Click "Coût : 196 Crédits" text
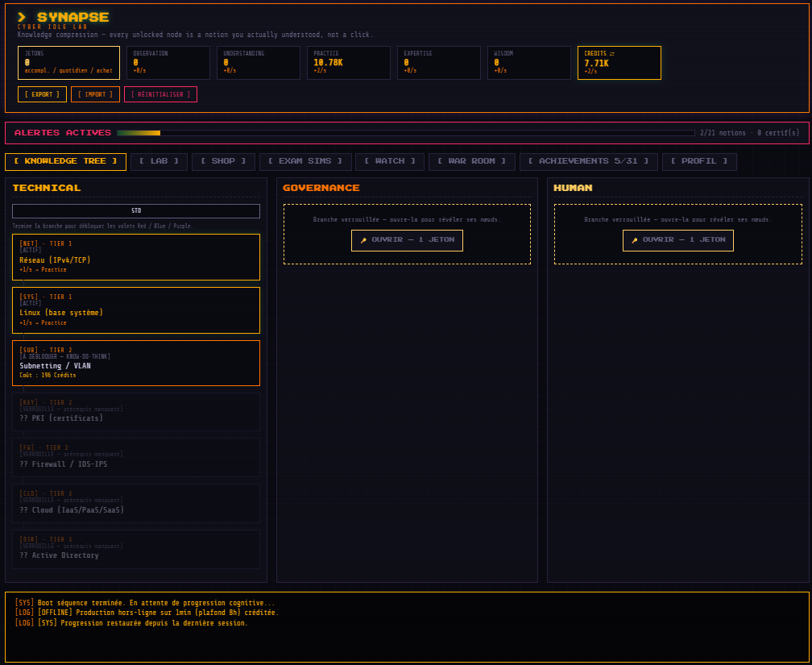Viewport: 812px width, 665px height. (x=48, y=376)
